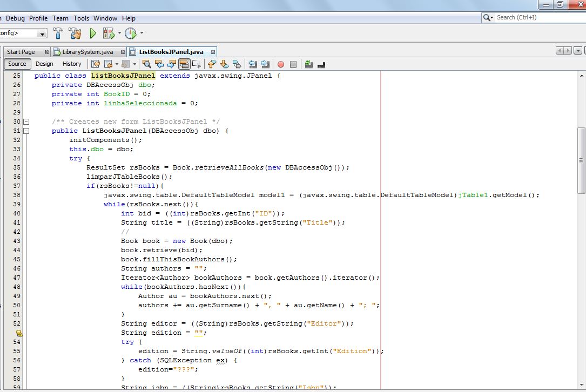Clean and Build the project
This screenshot has width=586, height=392.
75,32
